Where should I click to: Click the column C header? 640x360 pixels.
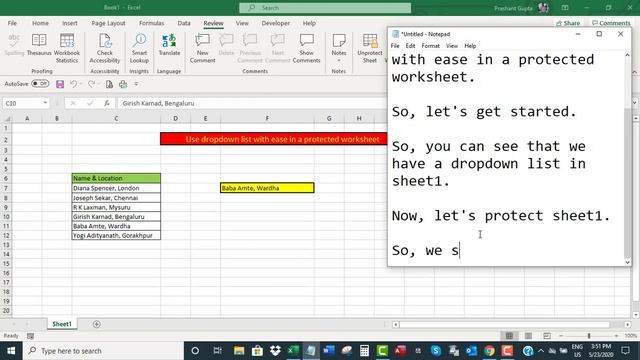(x=116, y=118)
